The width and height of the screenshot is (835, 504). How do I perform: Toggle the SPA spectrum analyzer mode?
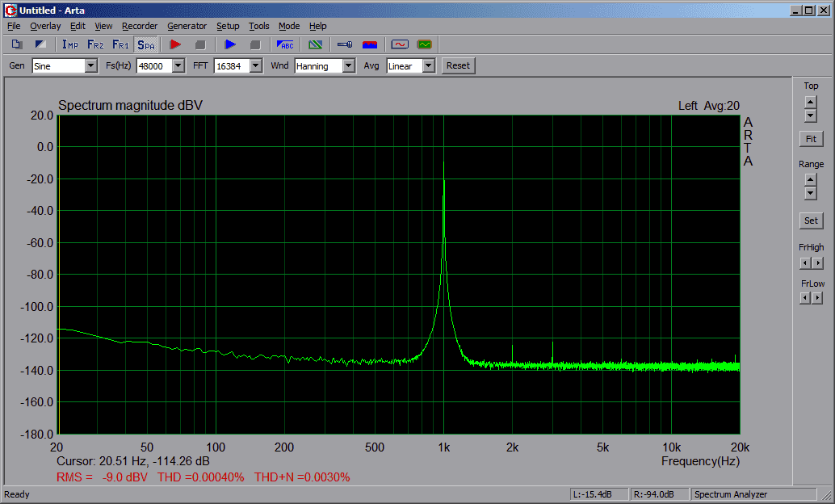coord(145,44)
